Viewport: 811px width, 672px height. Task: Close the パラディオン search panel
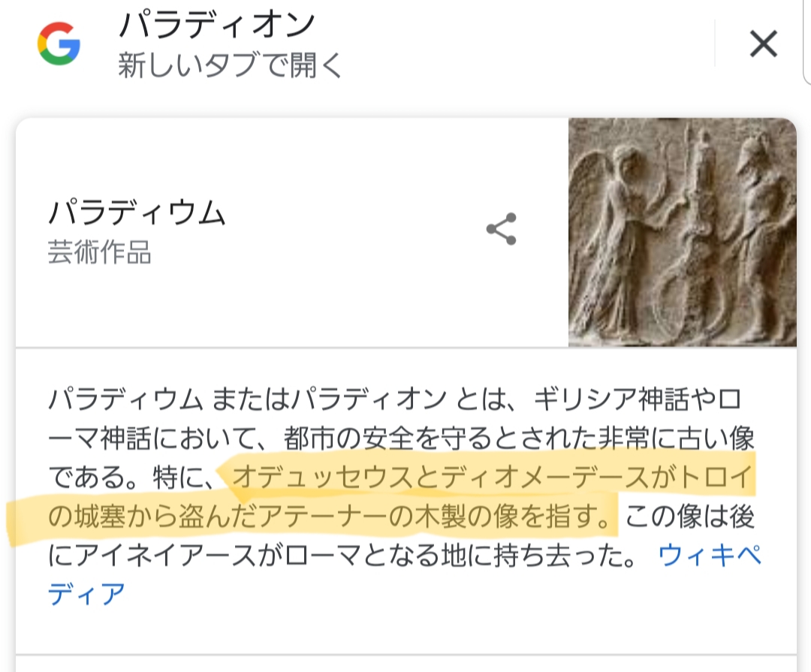click(763, 45)
